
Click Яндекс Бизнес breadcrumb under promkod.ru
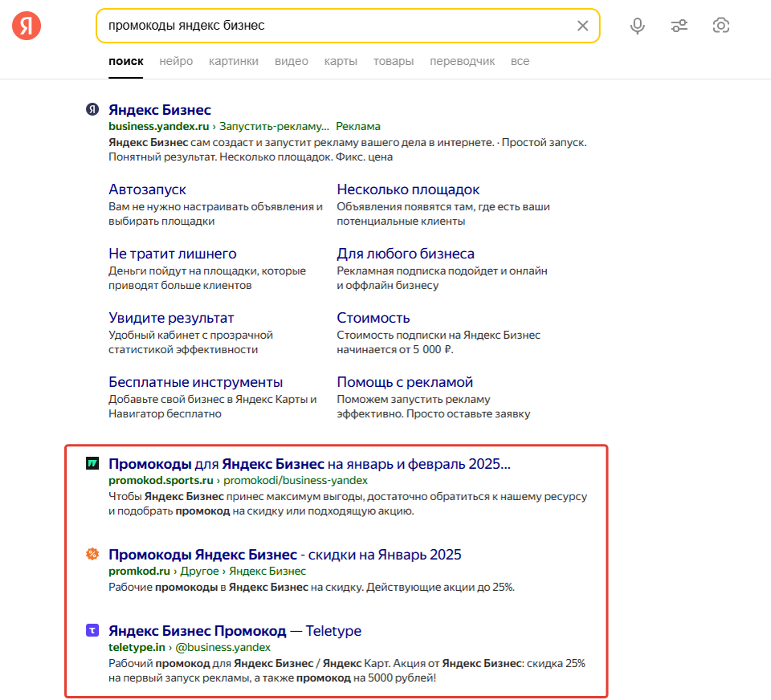[267, 572]
